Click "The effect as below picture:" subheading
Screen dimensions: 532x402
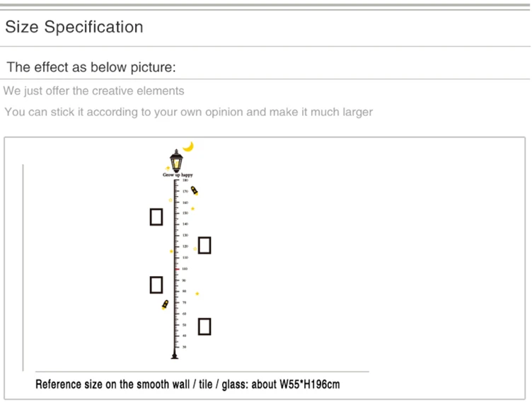pyautogui.click(x=91, y=67)
